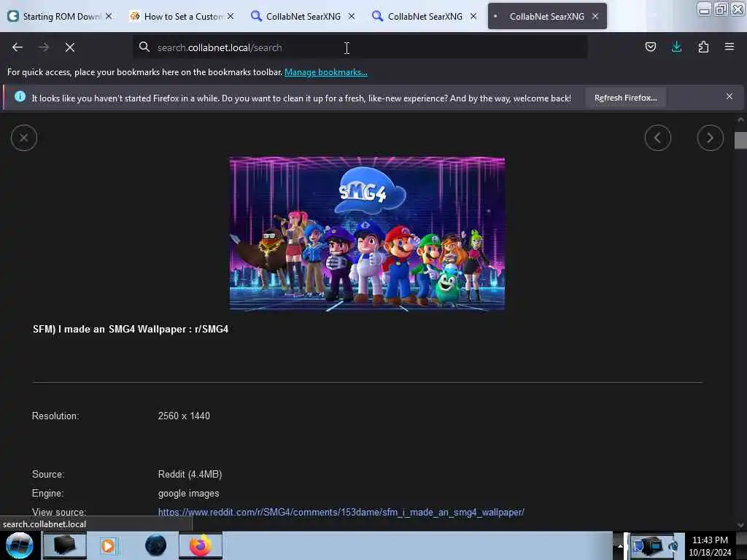Show the previous image result
The height and width of the screenshot is (560, 747).
coord(658,138)
